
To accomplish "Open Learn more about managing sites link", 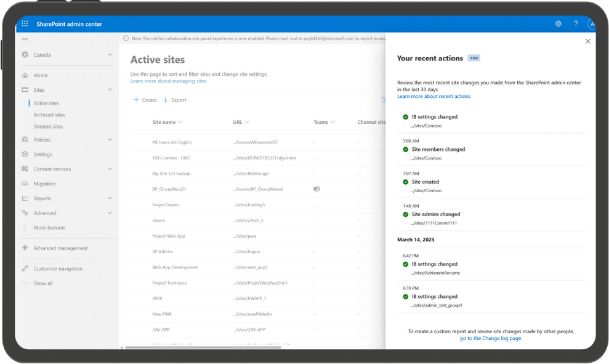I will tap(168, 81).
